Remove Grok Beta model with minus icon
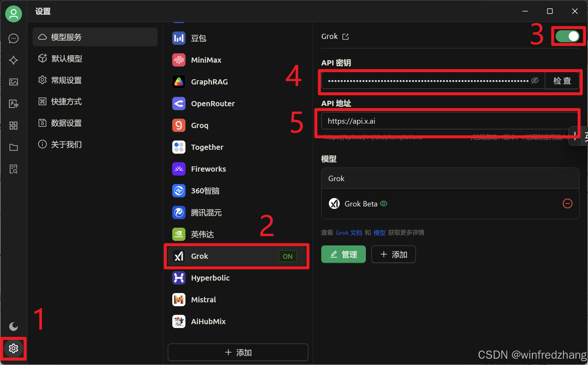Image resolution: width=588 pixels, height=365 pixels. pyautogui.click(x=567, y=203)
